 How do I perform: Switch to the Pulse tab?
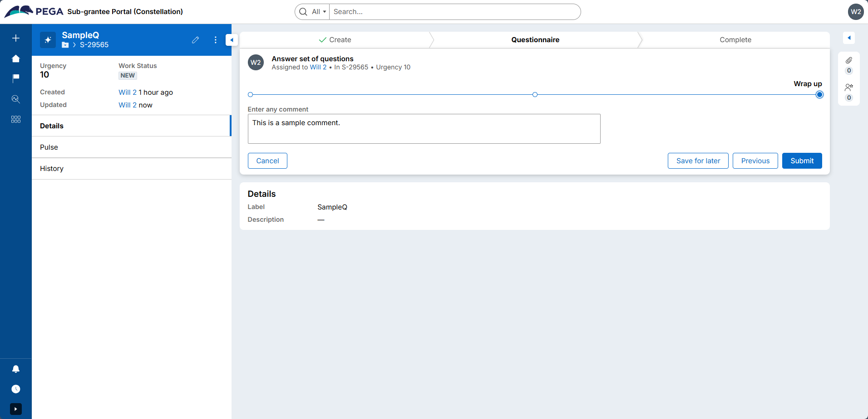[49, 147]
